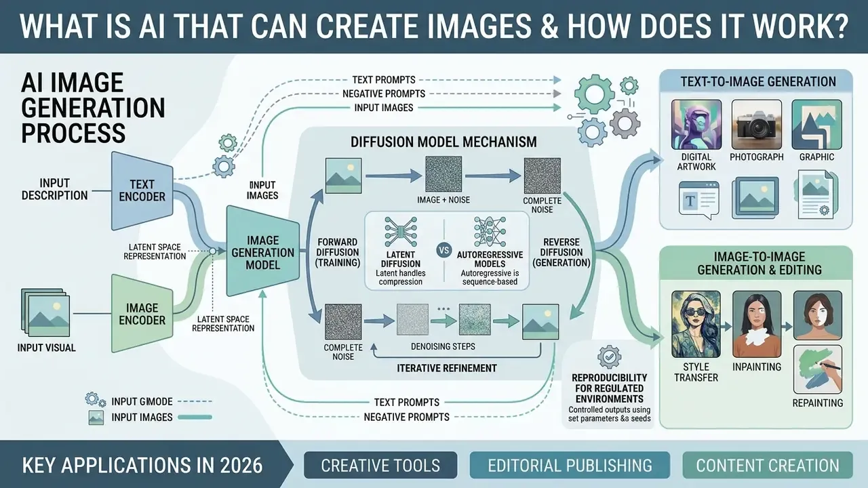Select the "AI Image Generation Process" title
868x488 pixels.
coord(94,107)
